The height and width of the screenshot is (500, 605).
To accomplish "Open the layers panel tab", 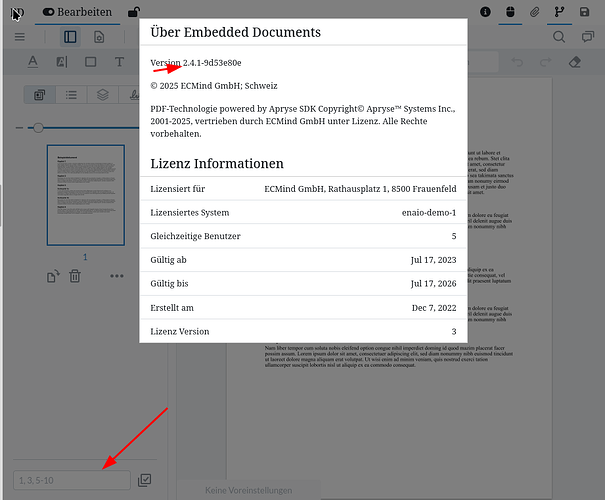I will tap(102, 95).
